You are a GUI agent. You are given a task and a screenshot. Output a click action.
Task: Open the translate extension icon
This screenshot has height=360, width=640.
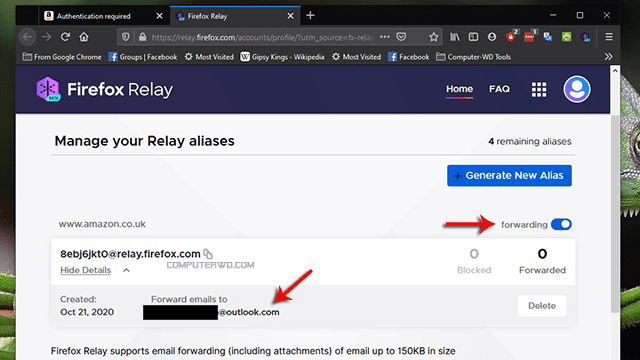pyautogui.click(x=548, y=37)
